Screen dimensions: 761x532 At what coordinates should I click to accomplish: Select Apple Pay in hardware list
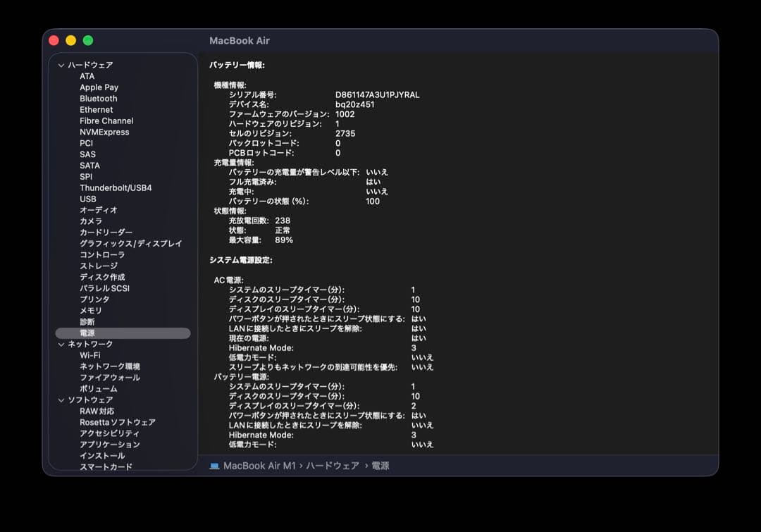pos(99,87)
